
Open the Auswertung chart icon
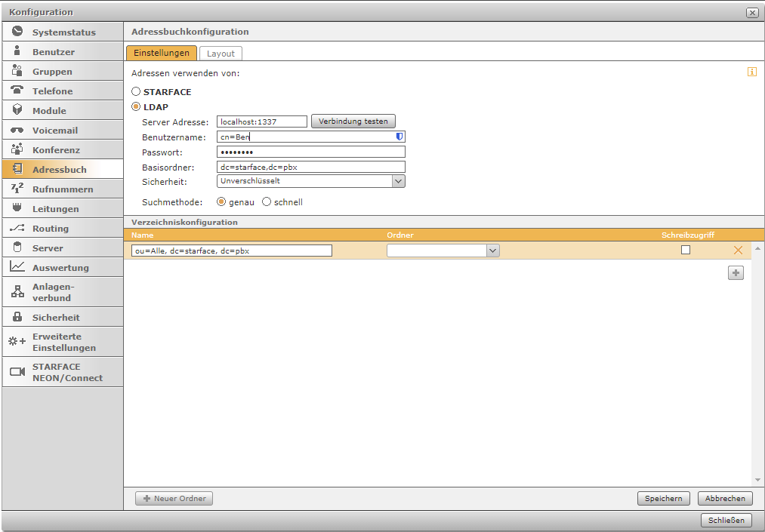pyautogui.click(x=17, y=267)
